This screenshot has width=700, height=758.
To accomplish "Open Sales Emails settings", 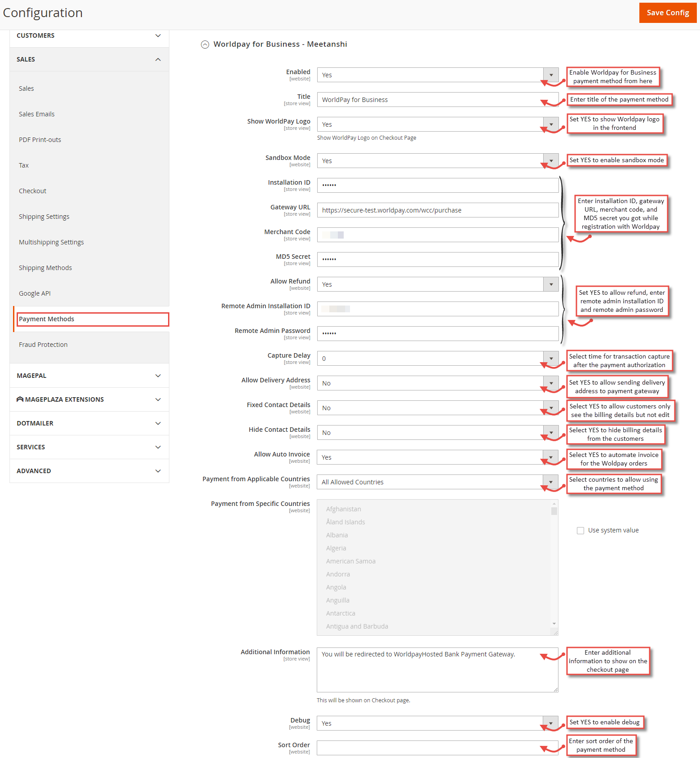I will pos(37,114).
